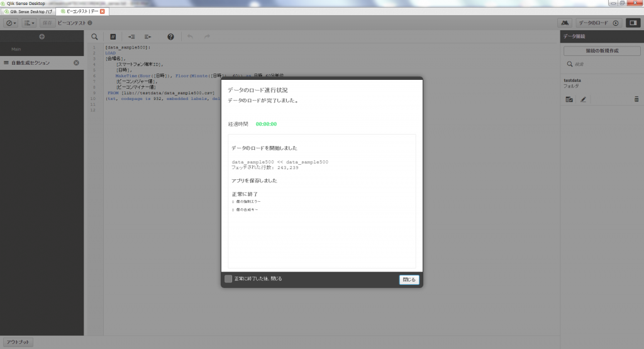Add a new script section with plus icon

[42, 37]
